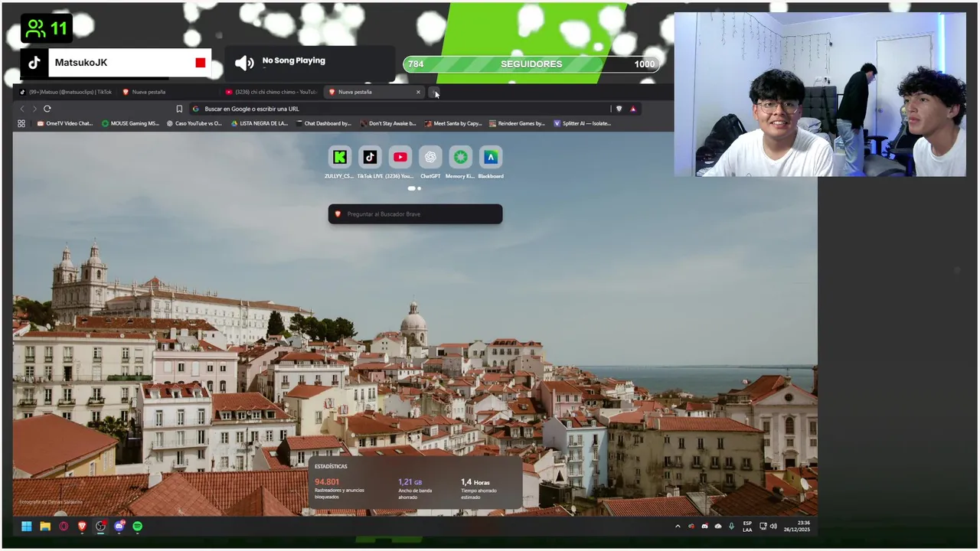Click the green viewers icon showing 11
This screenshot has width=980, height=551.
pyautogui.click(x=35, y=28)
